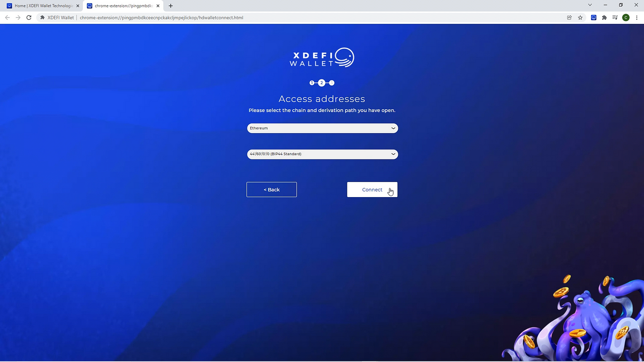
Task: Go back with the < Back button
Action: [x=271, y=190]
